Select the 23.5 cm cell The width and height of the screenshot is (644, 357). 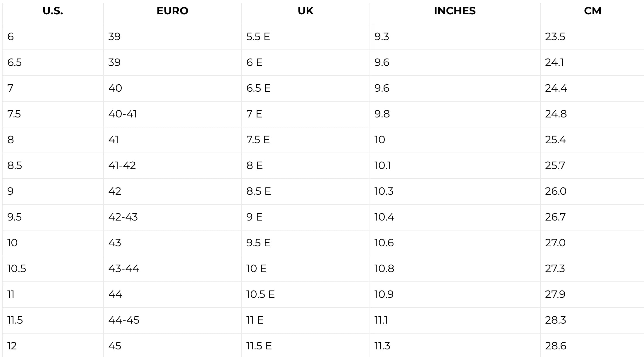click(x=555, y=37)
